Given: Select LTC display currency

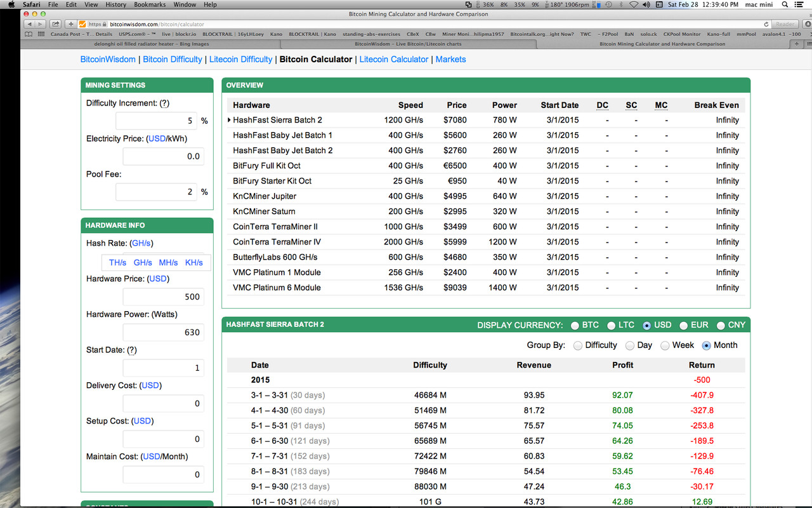Looking at the screenshot, I should (x=612, y=326).
